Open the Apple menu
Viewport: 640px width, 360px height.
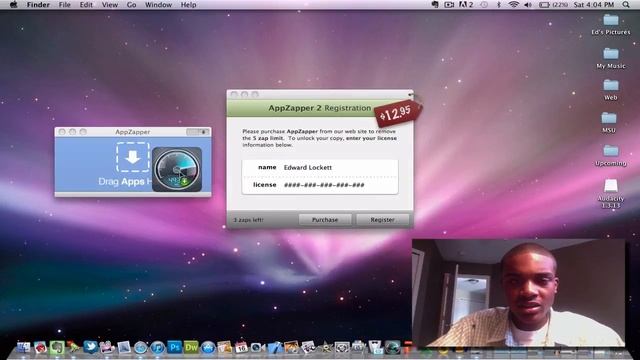point(13,5)
